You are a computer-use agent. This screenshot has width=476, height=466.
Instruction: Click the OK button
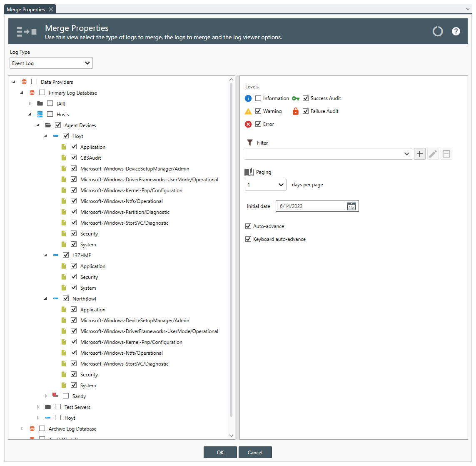point(220,452)
